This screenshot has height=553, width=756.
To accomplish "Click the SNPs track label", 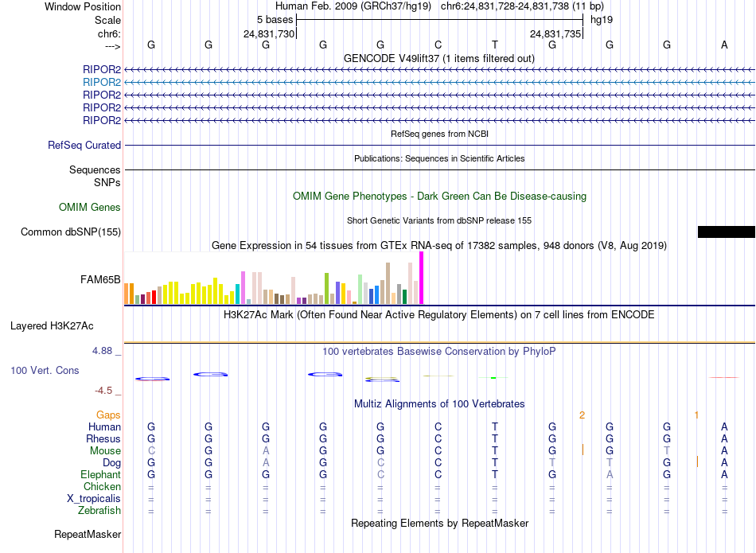I will pos(107,182).
